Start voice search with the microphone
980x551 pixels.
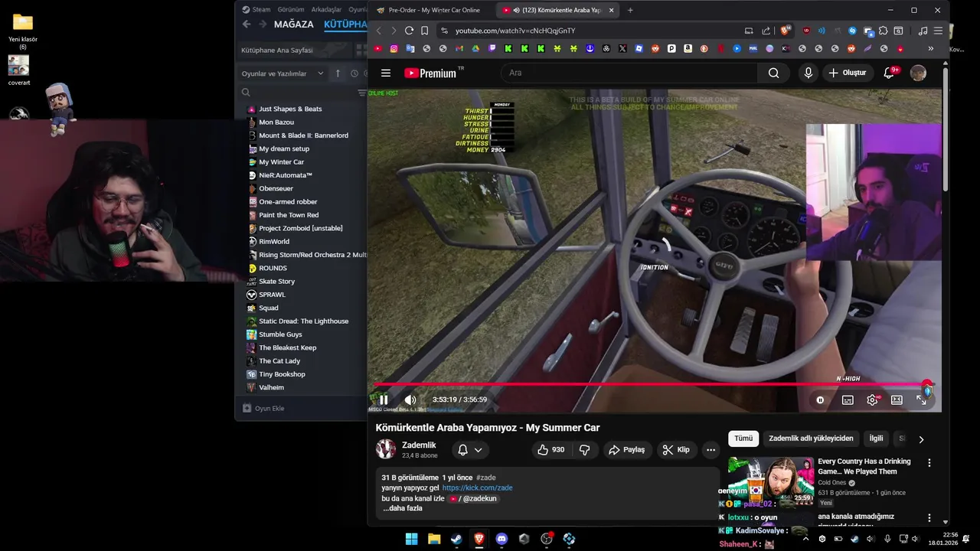coord(808,73)
